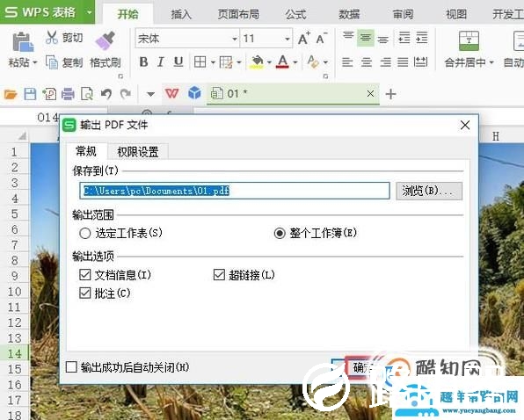
Task: Pick the yellow fill color bucket
Action: (x=257, y=62)
